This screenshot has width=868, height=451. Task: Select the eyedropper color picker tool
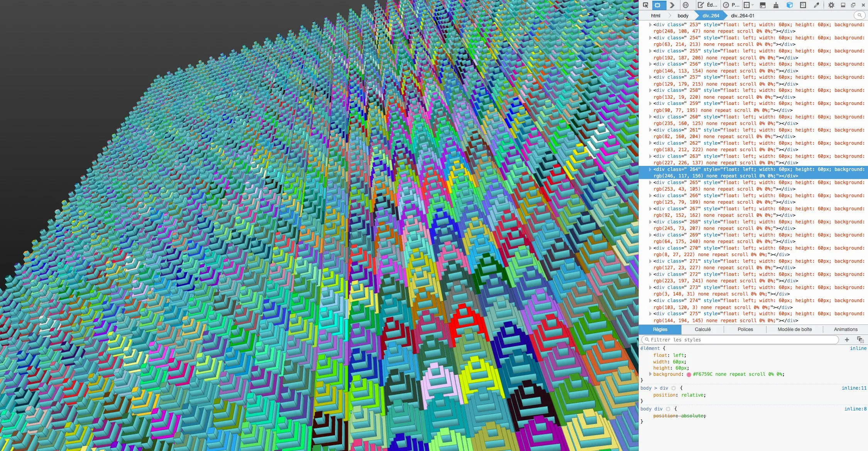tap(816, 5)
